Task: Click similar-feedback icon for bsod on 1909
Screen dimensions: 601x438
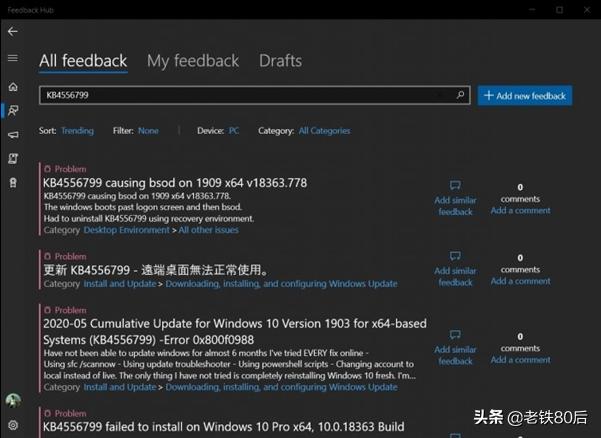Action: 455,185
